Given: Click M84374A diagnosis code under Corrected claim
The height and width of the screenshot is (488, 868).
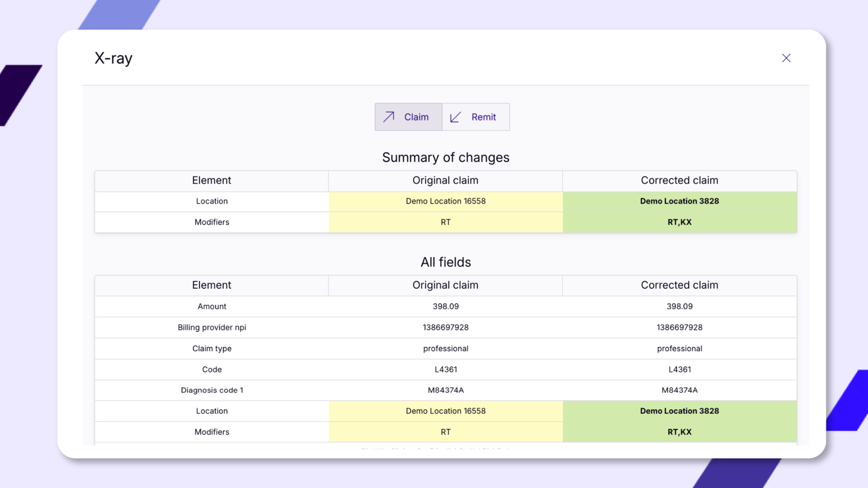Looking at the screenshot, I should pyautogui.click(x=679, y=390).
